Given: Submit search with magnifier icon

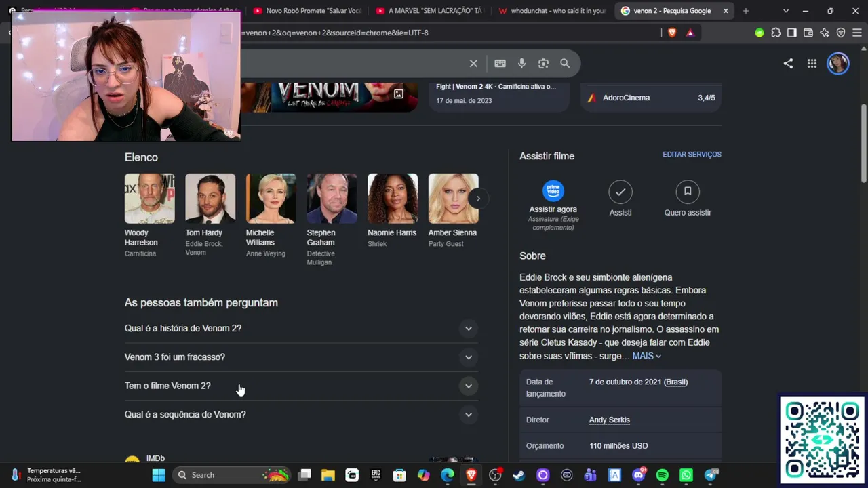Looking at the screenshot, I should [565, 64].
